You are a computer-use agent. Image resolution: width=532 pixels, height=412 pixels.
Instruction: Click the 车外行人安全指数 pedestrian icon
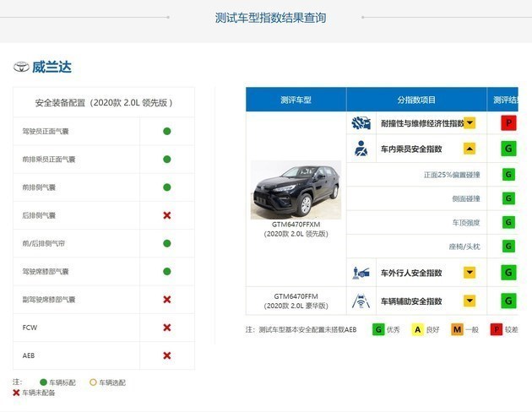[361, 273]
